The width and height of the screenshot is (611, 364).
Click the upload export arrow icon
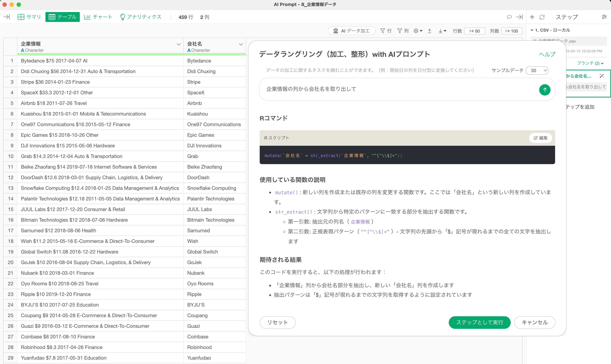(430, 31)
